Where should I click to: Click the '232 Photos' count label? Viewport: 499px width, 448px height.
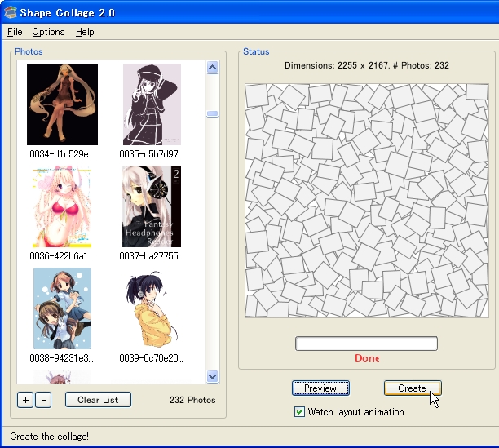(x=192, y=400)
